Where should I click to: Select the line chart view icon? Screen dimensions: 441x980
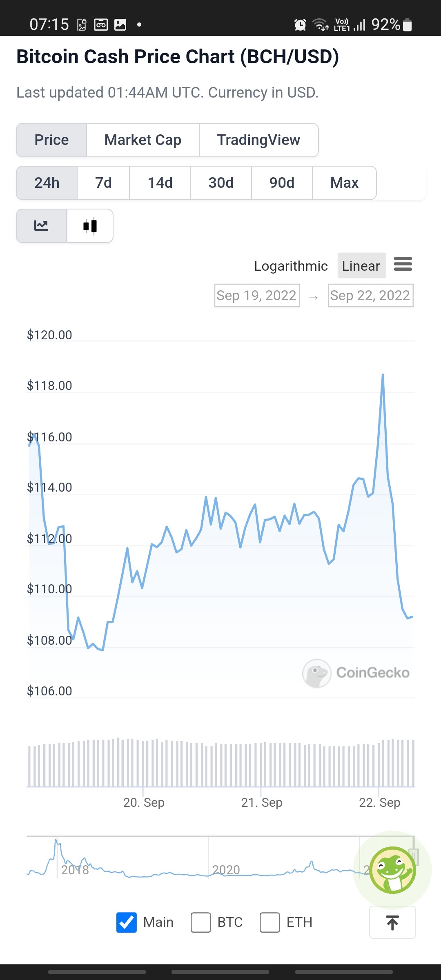(41, 226)
